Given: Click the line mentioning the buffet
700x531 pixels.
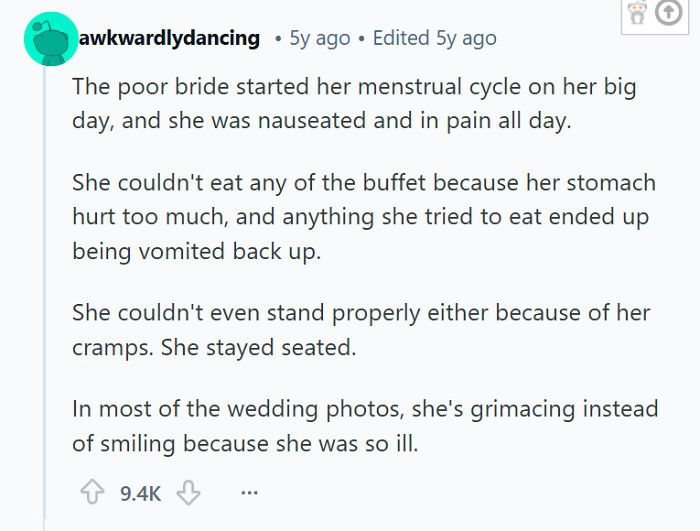Looking at the screenshot, I should coord(364,184).
